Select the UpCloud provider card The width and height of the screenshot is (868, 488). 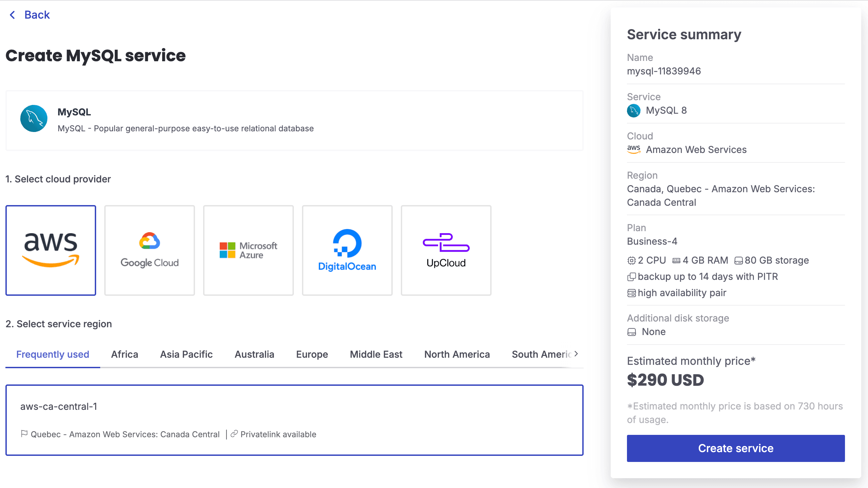pos(446,250)
